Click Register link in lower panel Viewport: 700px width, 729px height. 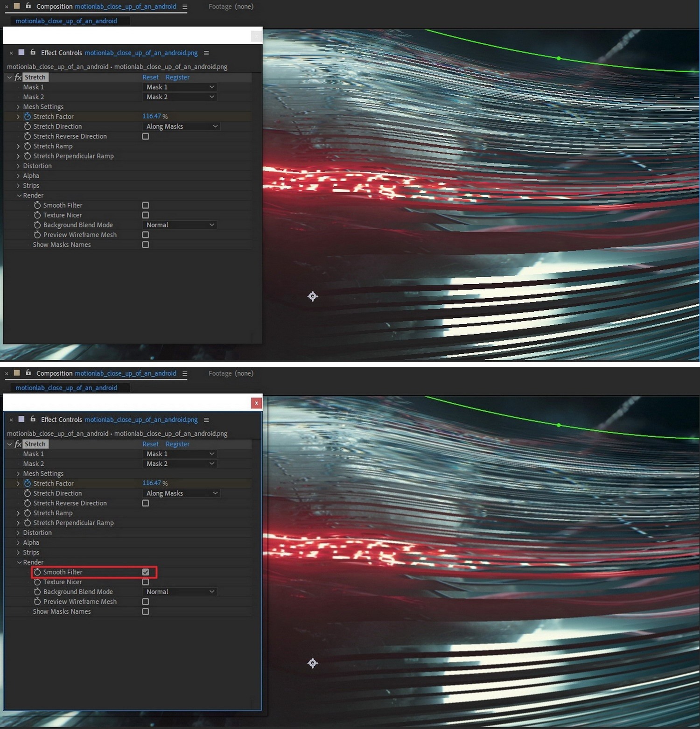tap(177, 444)
